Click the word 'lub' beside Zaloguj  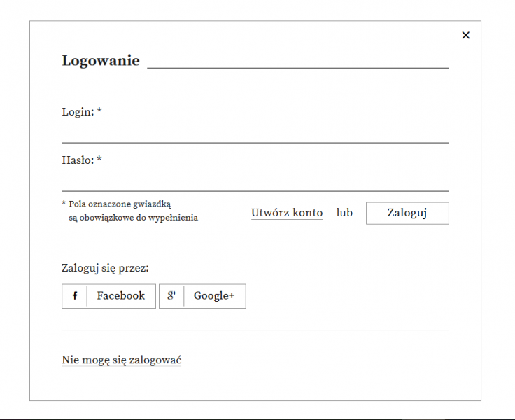[x=344, y=213]
